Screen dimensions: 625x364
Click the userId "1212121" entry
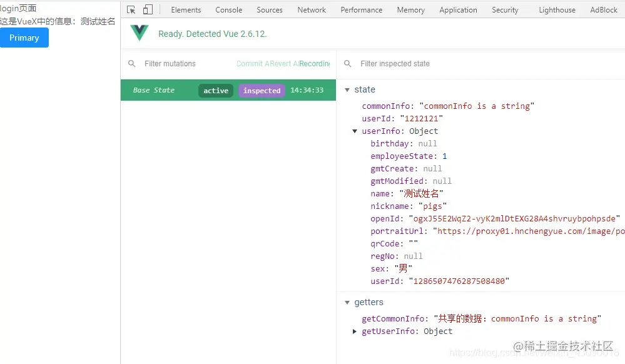click(402, 118)
